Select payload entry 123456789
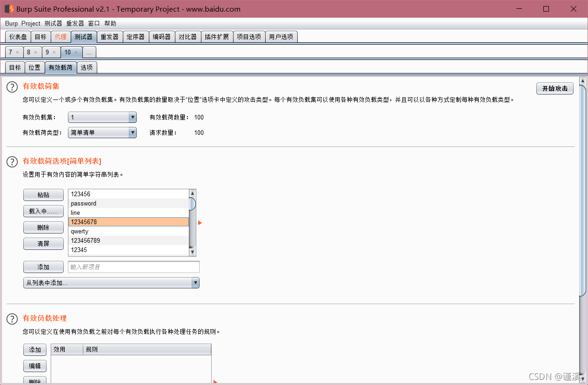This screenshot has height=385, width=588. click(x=128, y=240)
